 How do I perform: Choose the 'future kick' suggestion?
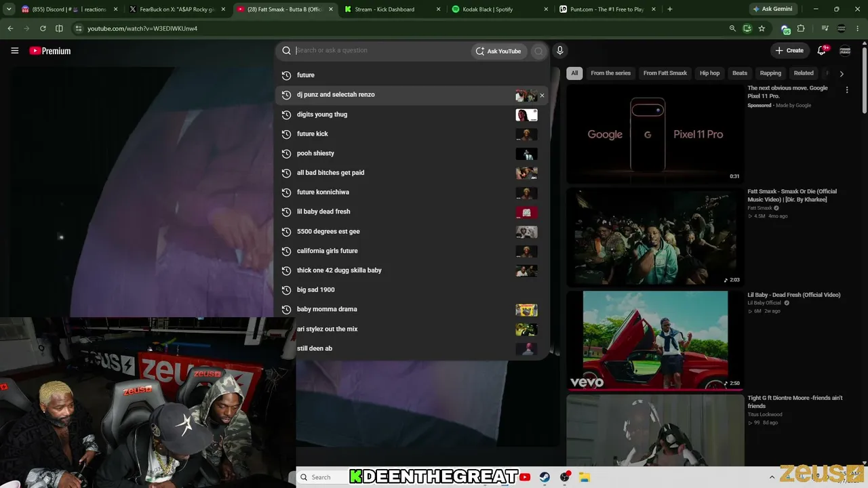click(412, 134)
